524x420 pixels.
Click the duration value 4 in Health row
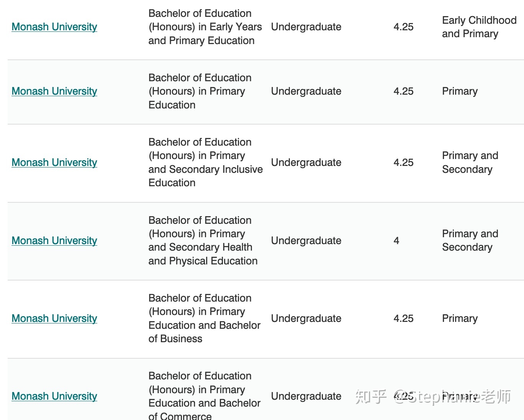(396, 241)
